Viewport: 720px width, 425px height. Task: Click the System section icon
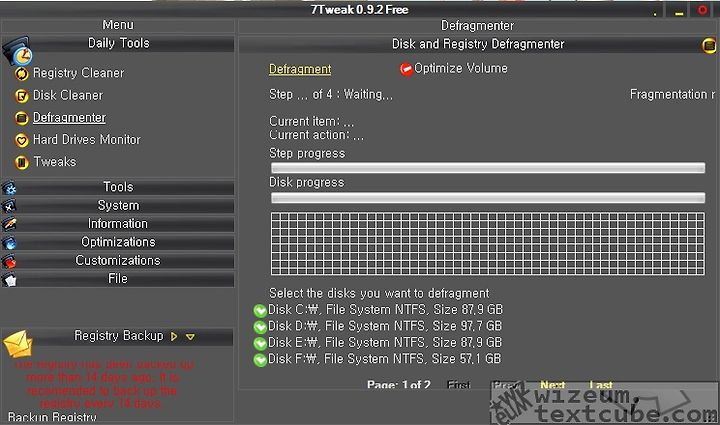9,207
